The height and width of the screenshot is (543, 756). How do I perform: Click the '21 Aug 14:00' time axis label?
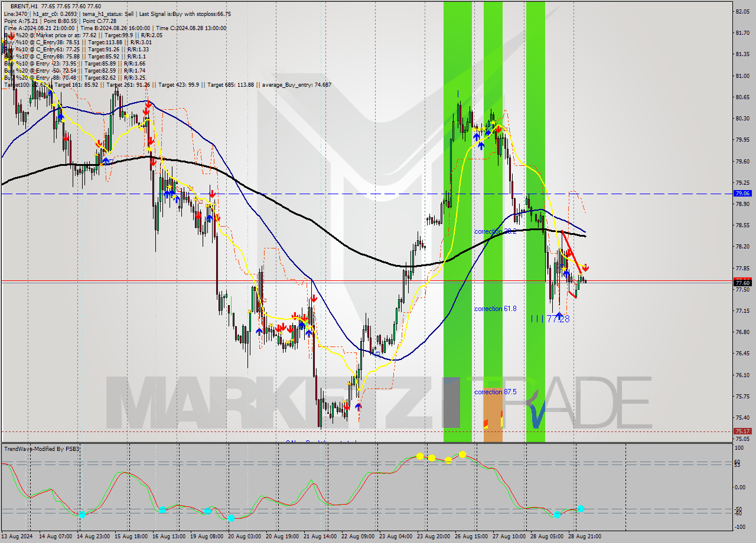321,537
